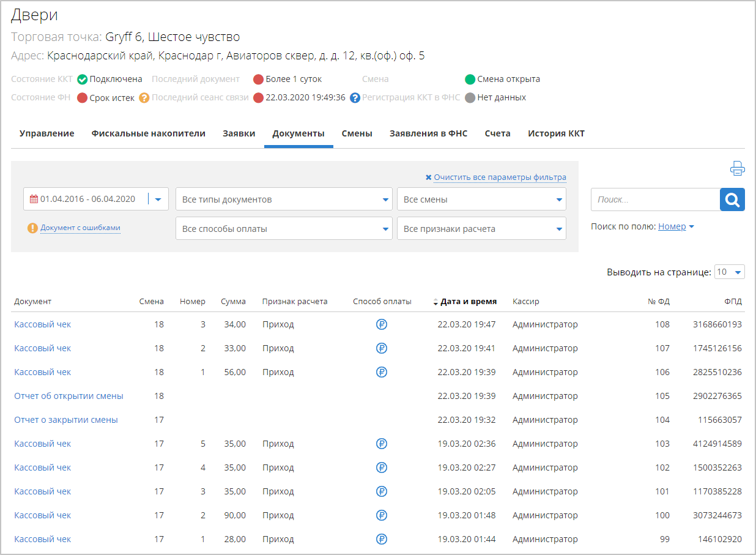
Task: Open the Отчет об открытии смены document
Action: [69, 396]
